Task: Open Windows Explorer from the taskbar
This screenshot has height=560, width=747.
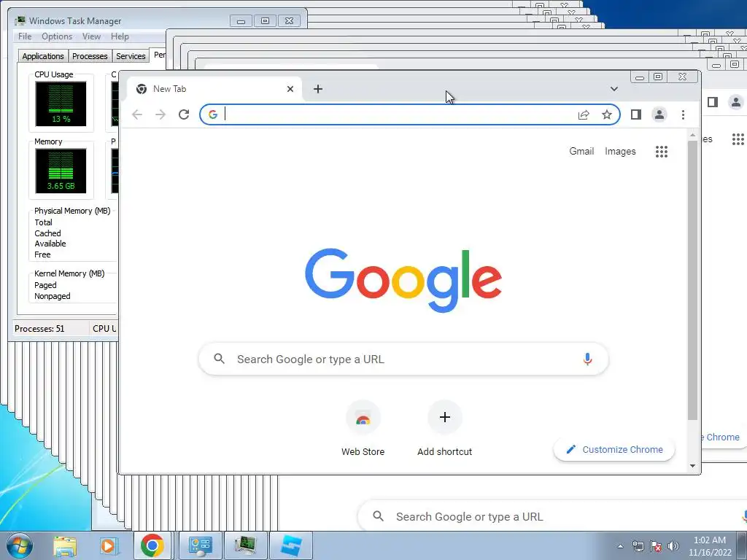Action: coord(65,546)
